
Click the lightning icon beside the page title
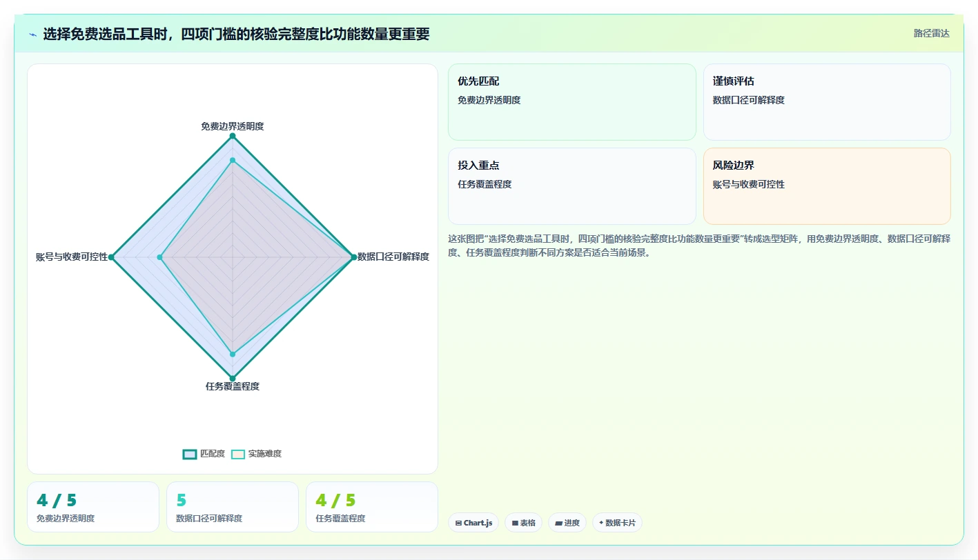coord(32,34)
